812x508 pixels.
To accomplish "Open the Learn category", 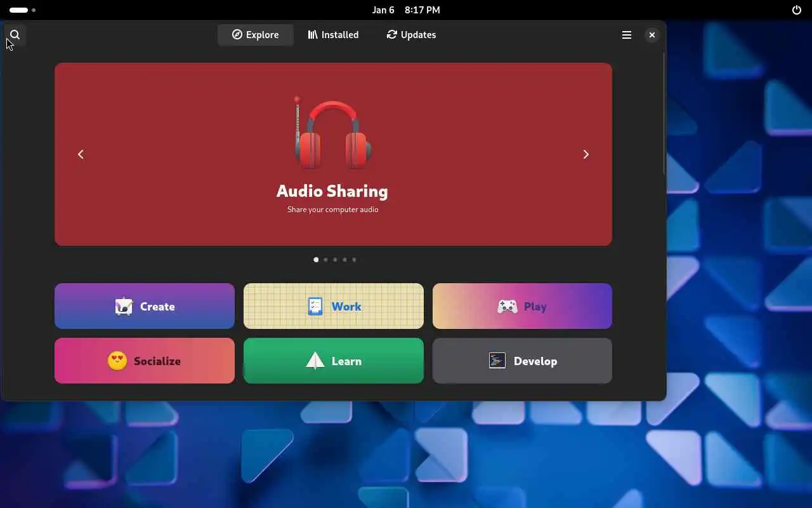I will pos(334,361).
